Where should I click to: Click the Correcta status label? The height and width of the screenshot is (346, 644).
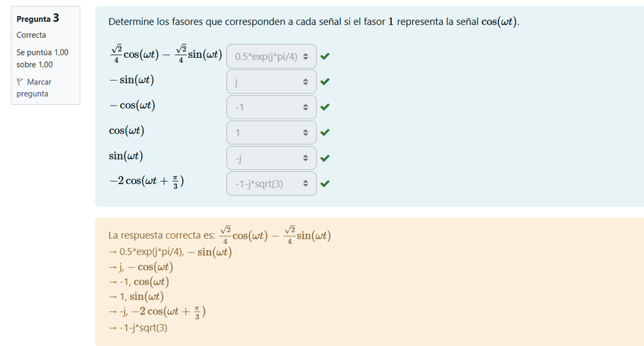pos(31,35)
